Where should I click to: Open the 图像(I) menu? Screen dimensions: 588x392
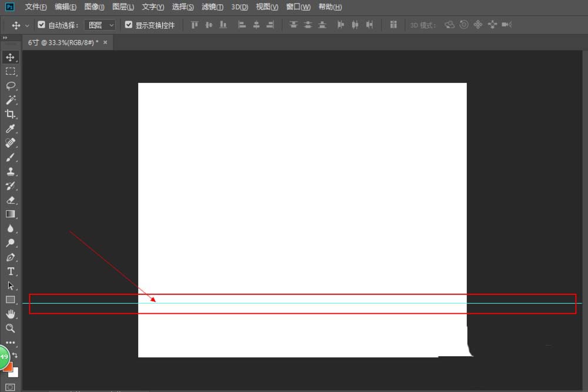click(x=94, y=6)
